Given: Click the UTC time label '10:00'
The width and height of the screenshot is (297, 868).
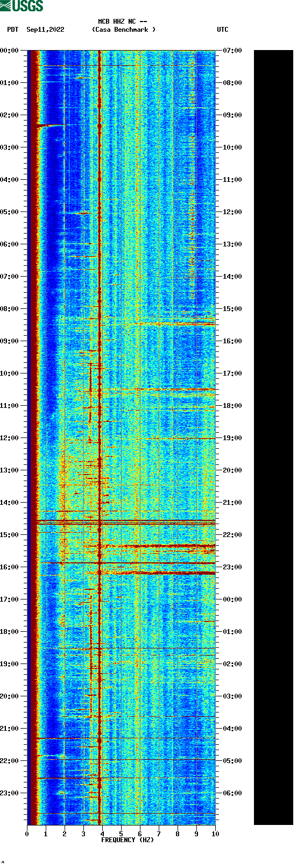Looking at the screenshot, I should click(x=232, y=147).
